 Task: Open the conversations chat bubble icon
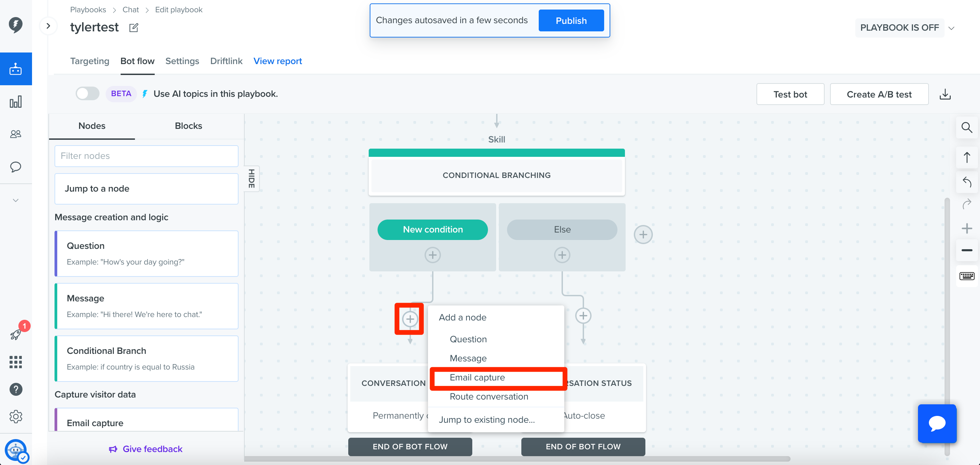click(x=16, y=167)
